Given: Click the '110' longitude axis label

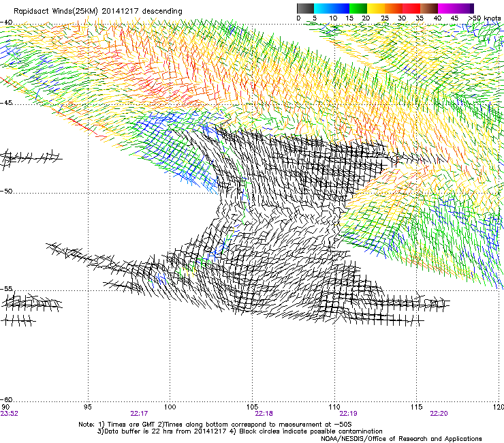Looking at the screenshot, I should point(334,407).
